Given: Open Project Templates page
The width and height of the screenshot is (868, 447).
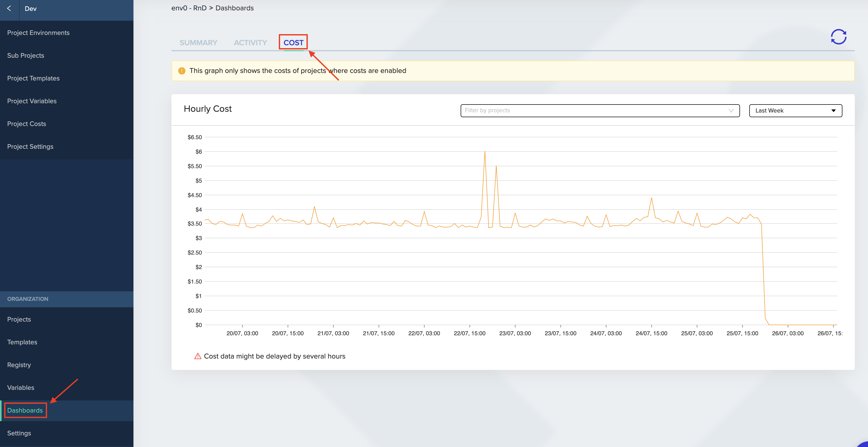Looking at the screenshot, I should coord(33,78).
